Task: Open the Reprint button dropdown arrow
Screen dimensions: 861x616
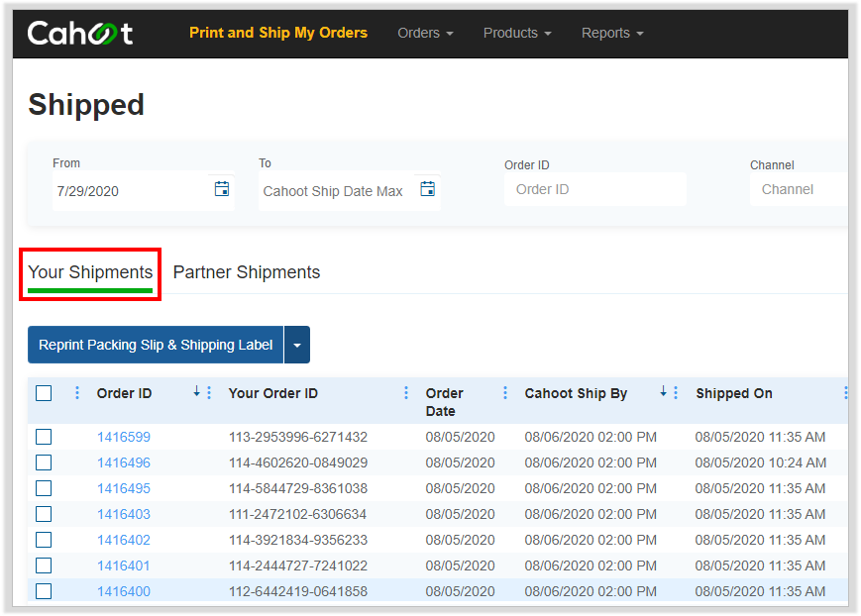Action: 297,345
